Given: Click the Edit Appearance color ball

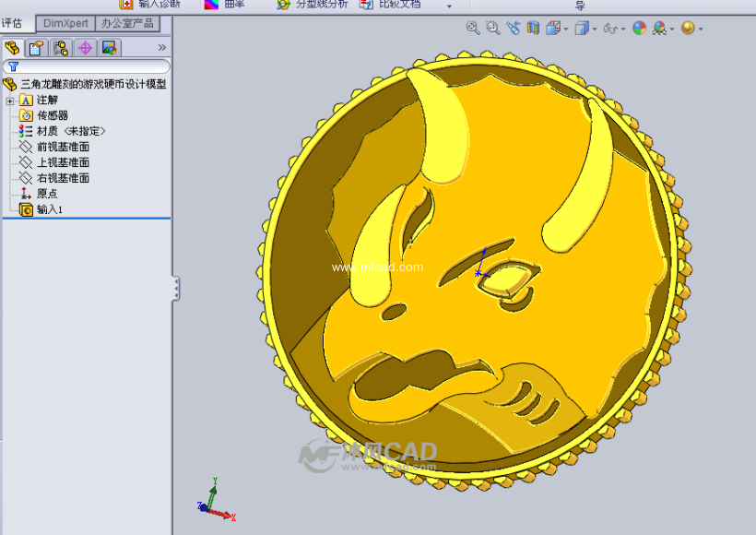Looking at the screenshot, I should 639,29.
